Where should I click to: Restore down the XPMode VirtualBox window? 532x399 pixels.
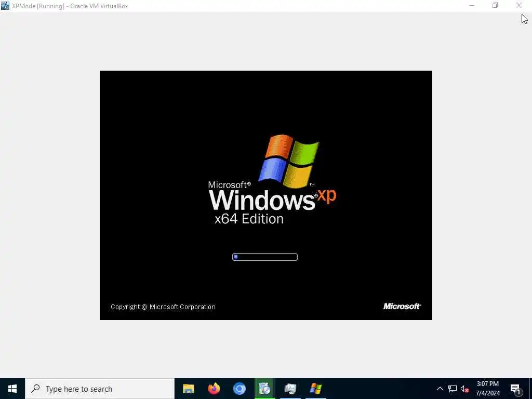point(495,6)
